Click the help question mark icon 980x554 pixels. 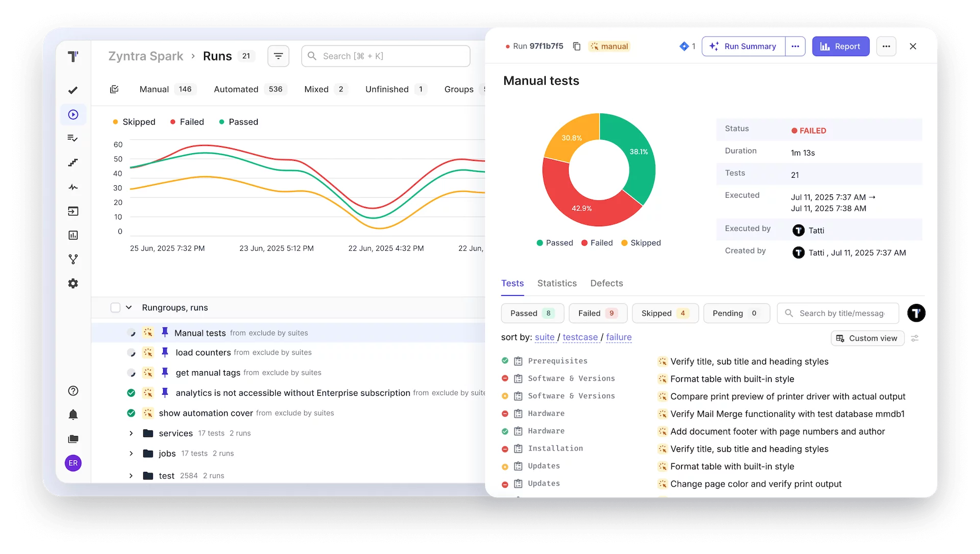(73, 391)
